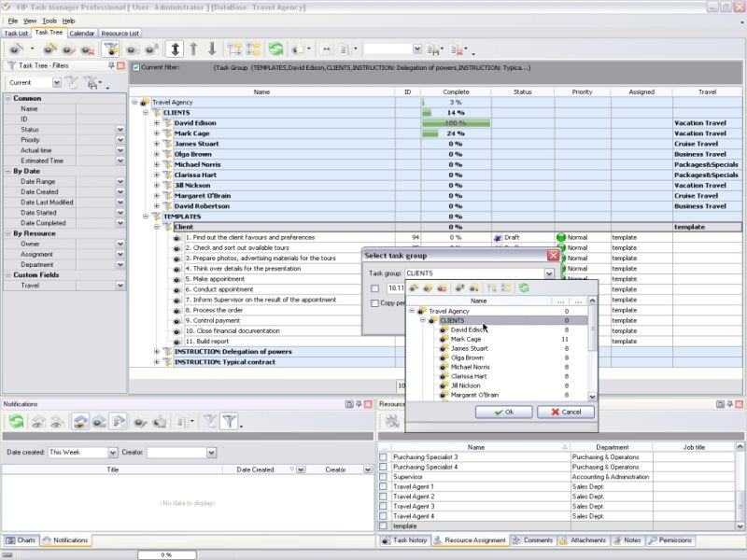
Task: Collapse the TEMPLATES group in task tree
Action: point(146,217)
